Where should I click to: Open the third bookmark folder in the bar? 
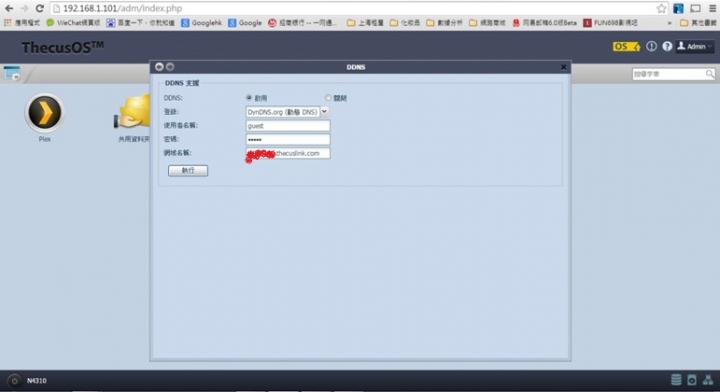444,22
